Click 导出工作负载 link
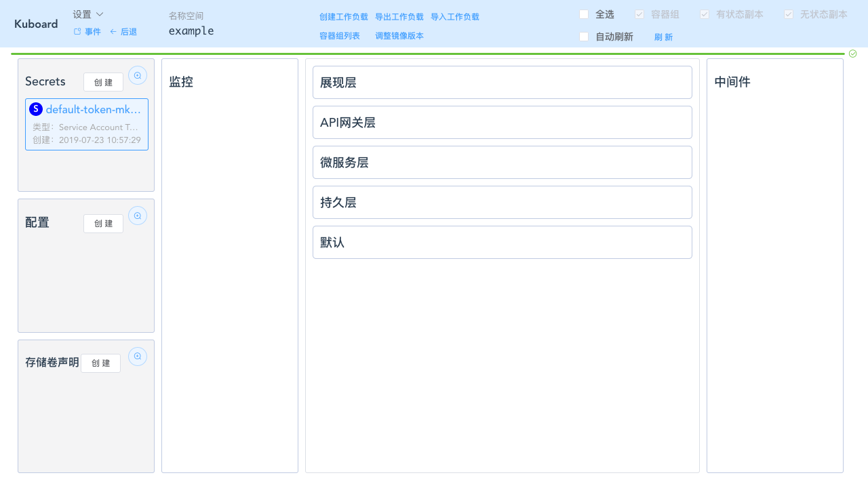This screenshot has width=868, height=488. tap(399, 17)
